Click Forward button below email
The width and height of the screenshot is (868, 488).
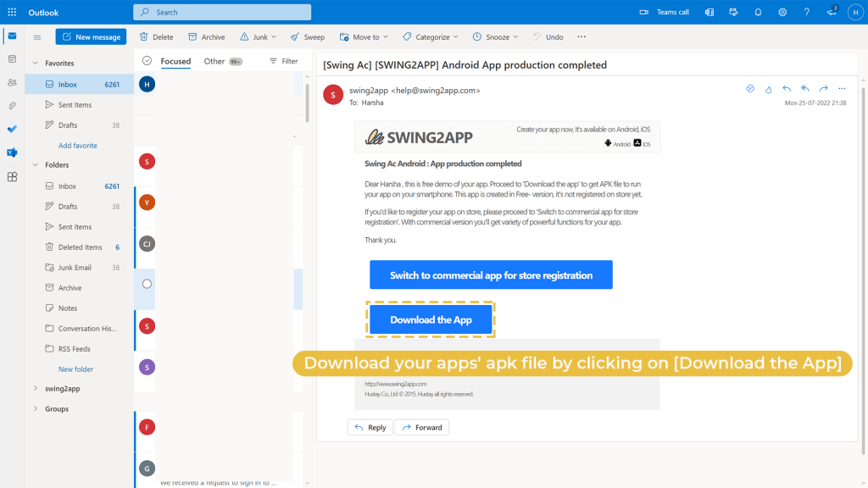click(x=422, y=427)
